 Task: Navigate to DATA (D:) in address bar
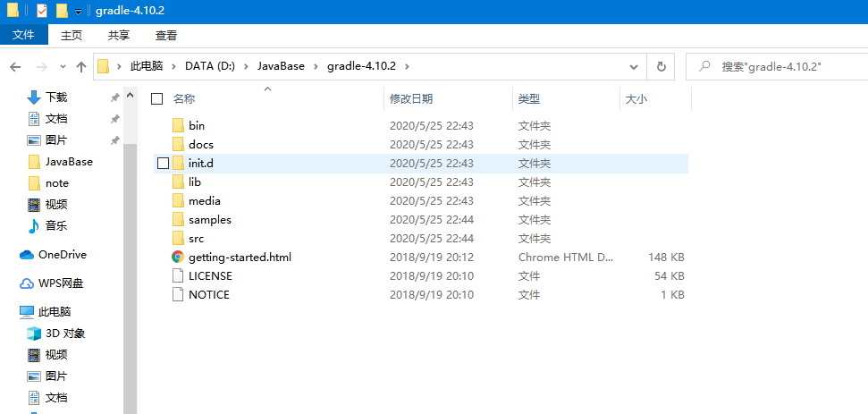[x=210, y=66]
